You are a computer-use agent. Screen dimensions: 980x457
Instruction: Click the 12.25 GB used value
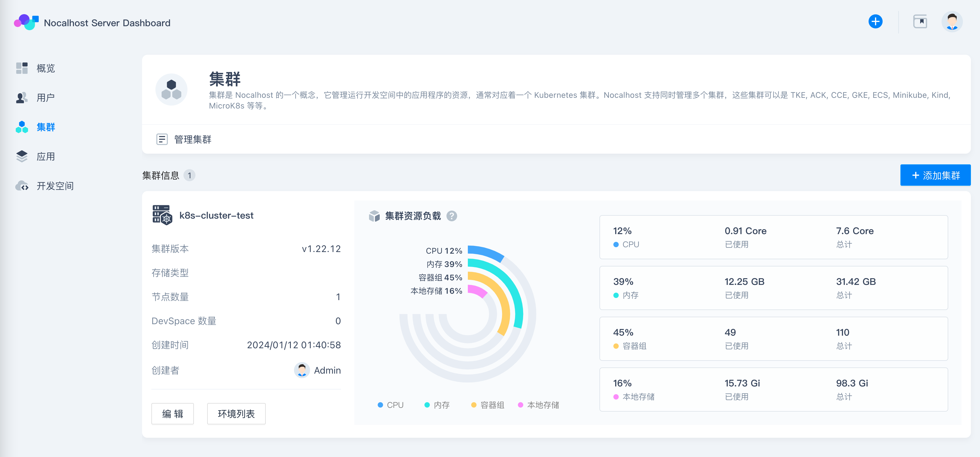pos(744,281)
